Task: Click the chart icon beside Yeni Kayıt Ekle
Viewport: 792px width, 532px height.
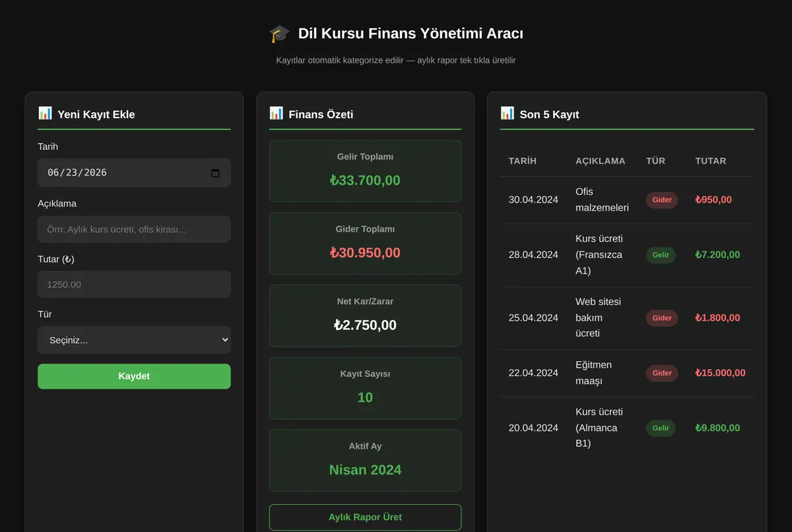Action: 45,114
